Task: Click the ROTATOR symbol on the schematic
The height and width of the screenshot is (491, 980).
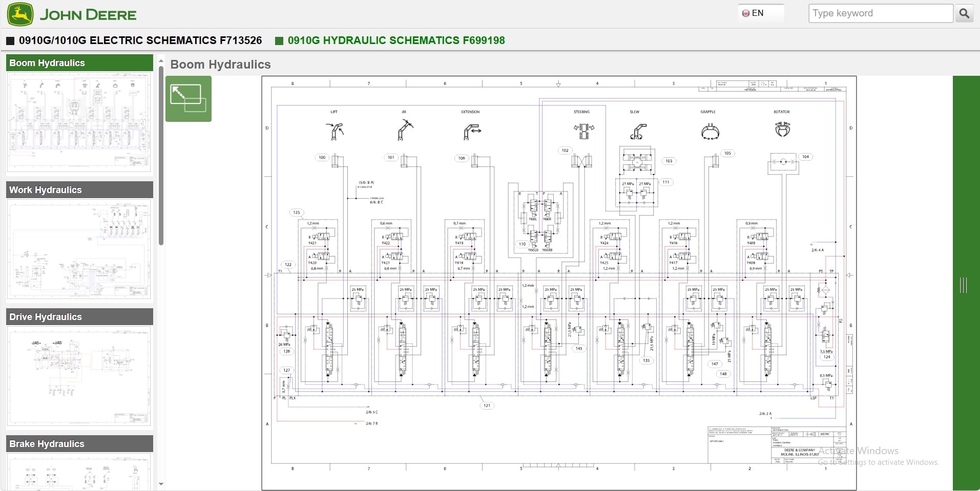Action: click(783, 131)
